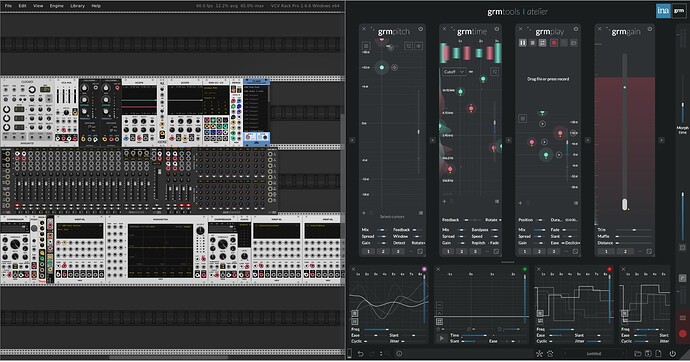The image size is (690, 362).
Task: Pause playback in grmplay
Action: [522, 43]
